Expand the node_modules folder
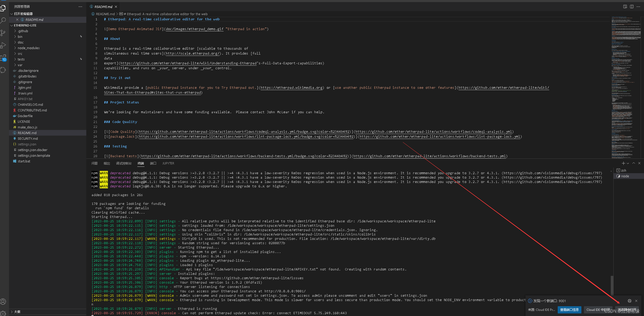Screen dimensions: 644x316 click(x=48, y=48)
